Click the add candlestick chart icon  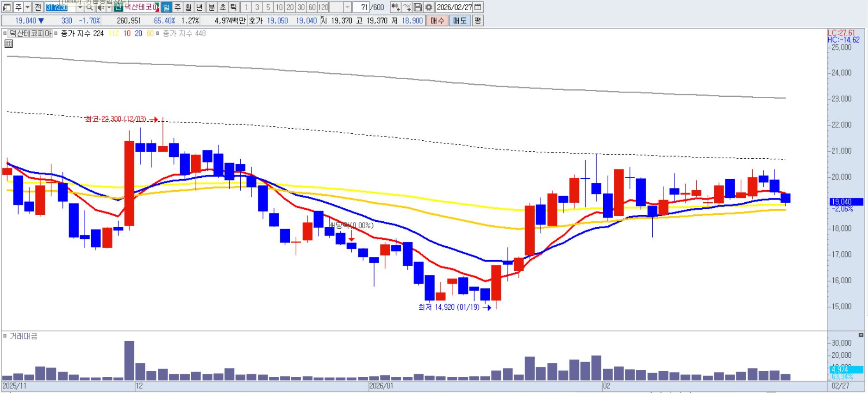tap(395, 7)
